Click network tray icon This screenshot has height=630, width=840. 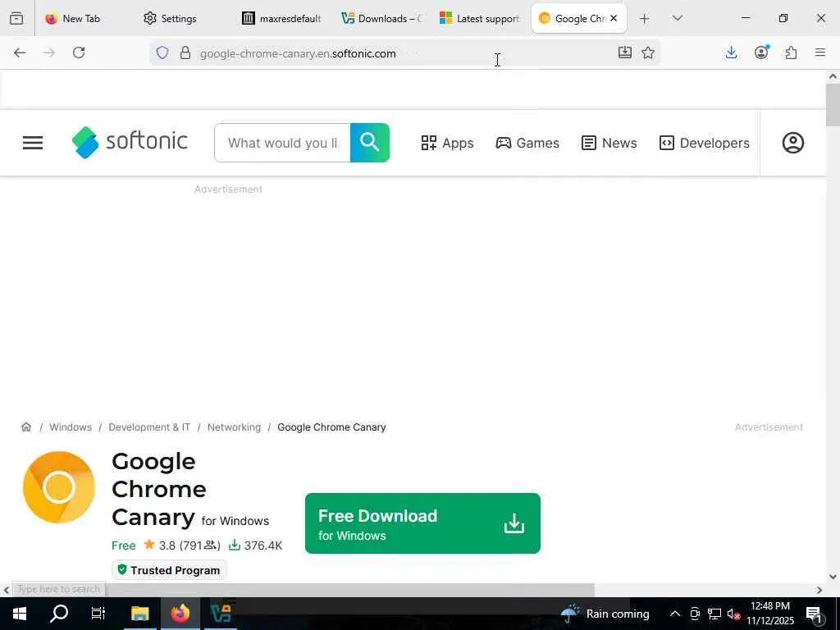coord(714,614)
